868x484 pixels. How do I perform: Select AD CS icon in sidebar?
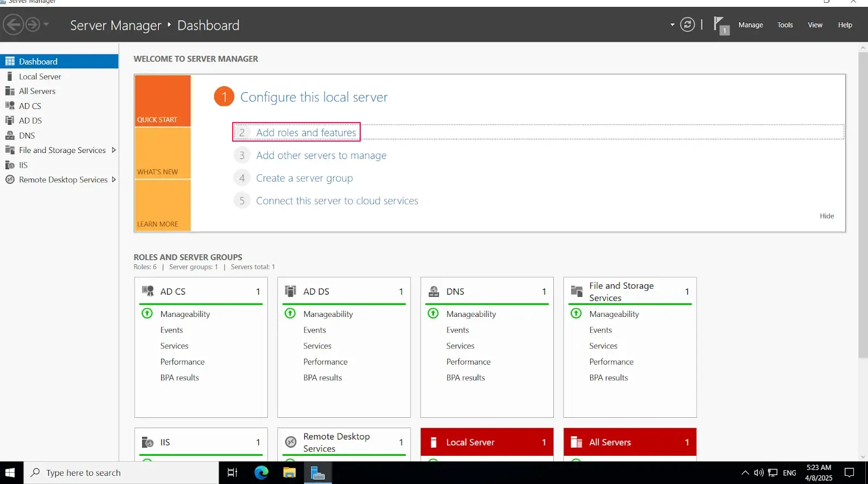10,106
